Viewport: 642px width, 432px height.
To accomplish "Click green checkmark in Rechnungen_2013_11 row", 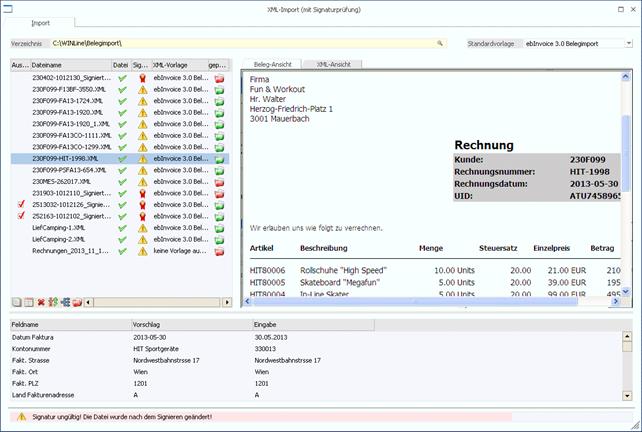I will 120,251.
